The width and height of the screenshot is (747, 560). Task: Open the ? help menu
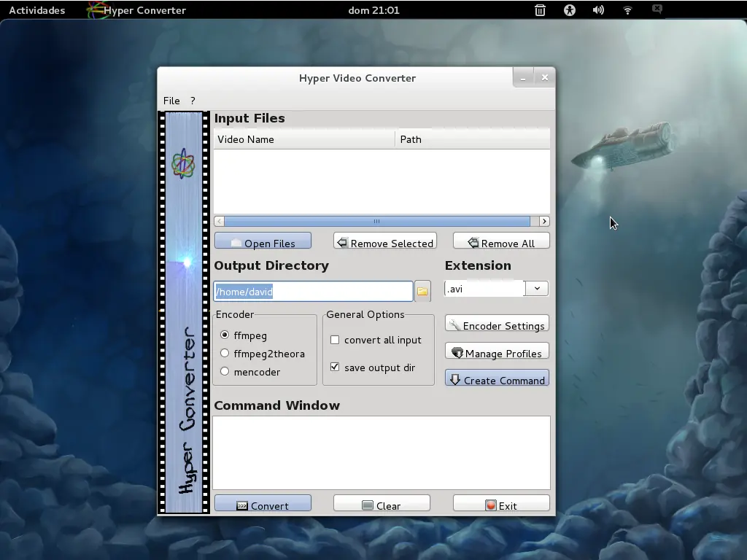click(193, 101)
